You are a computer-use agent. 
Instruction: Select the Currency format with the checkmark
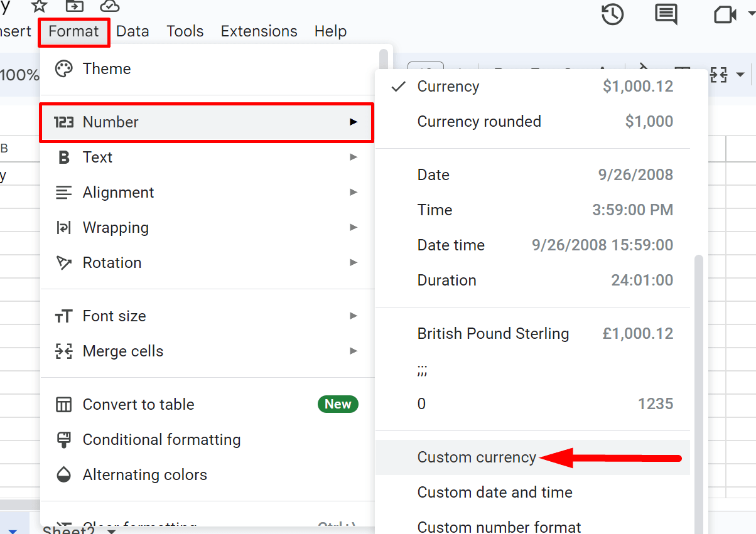point(448,86)
